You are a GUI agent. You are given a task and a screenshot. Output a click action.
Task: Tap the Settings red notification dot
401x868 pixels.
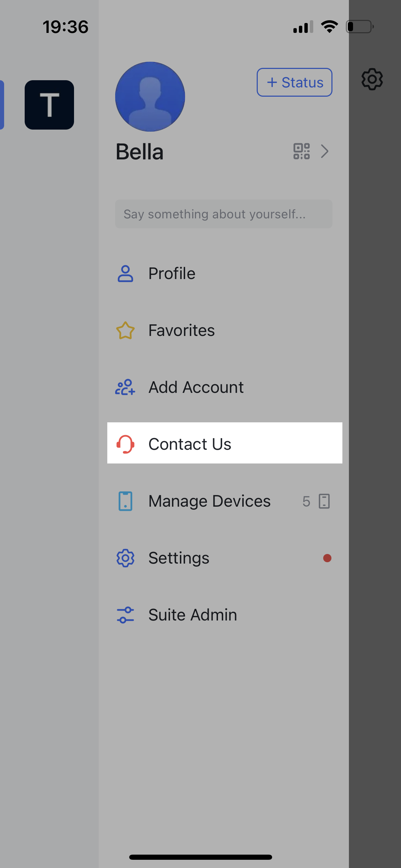pos(327,558)
